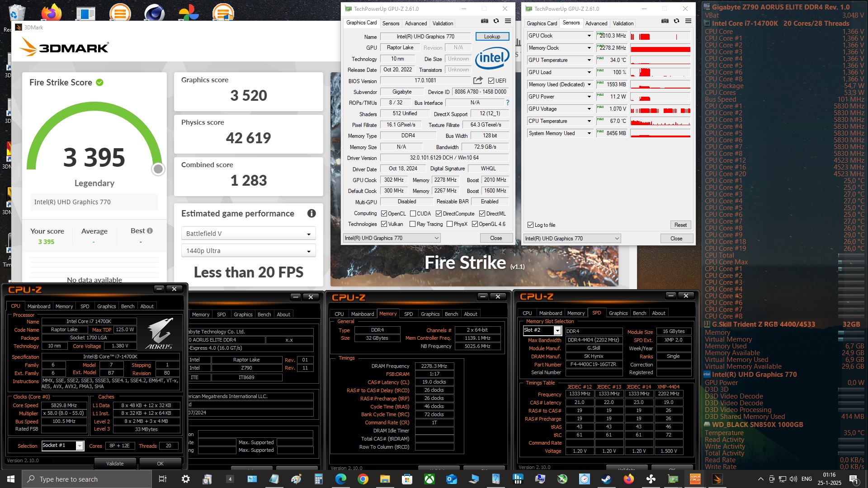Open the Memory Clock sensor dropdown
This screenshot has width=868, height=488.
tap(589, 48)
